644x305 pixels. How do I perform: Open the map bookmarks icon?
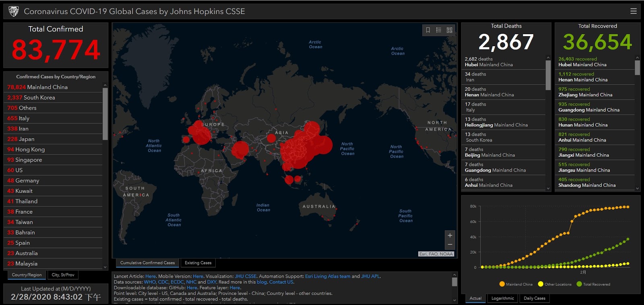click(428, 30)
